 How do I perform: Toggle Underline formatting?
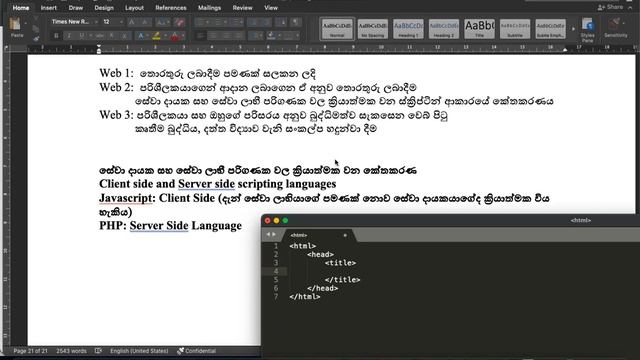pos(82,36)
